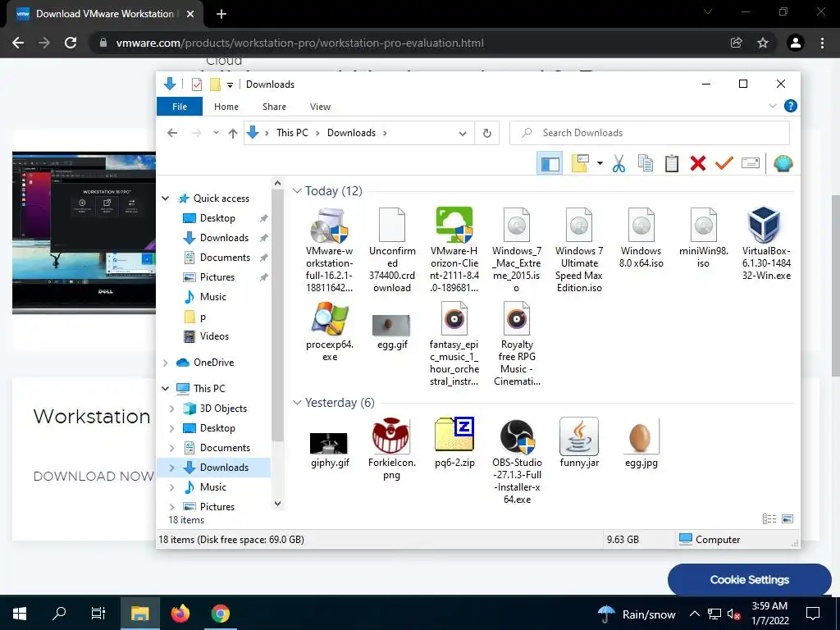Image resolution: width=840 pixels, height=630 pixels.
Task: Click the Cookie Settings button
Action: (x=750, y=580)
